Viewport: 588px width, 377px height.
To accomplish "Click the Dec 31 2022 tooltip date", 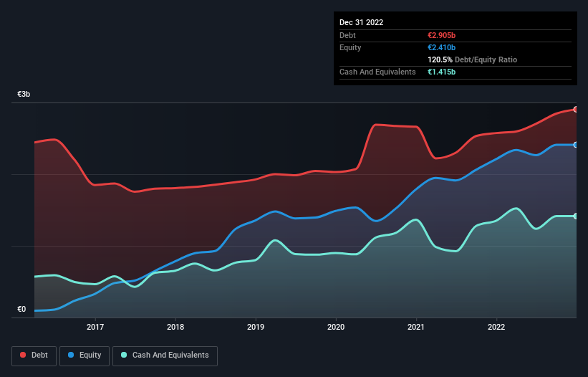I will (362, 22).
